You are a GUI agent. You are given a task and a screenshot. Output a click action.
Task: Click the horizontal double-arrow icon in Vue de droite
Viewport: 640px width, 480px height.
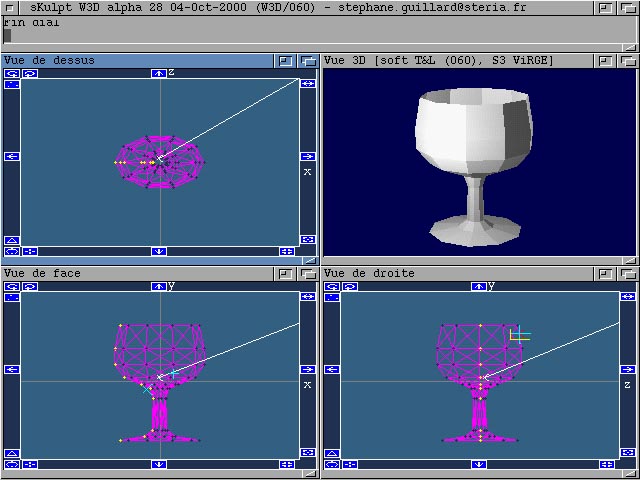point(628,297)
